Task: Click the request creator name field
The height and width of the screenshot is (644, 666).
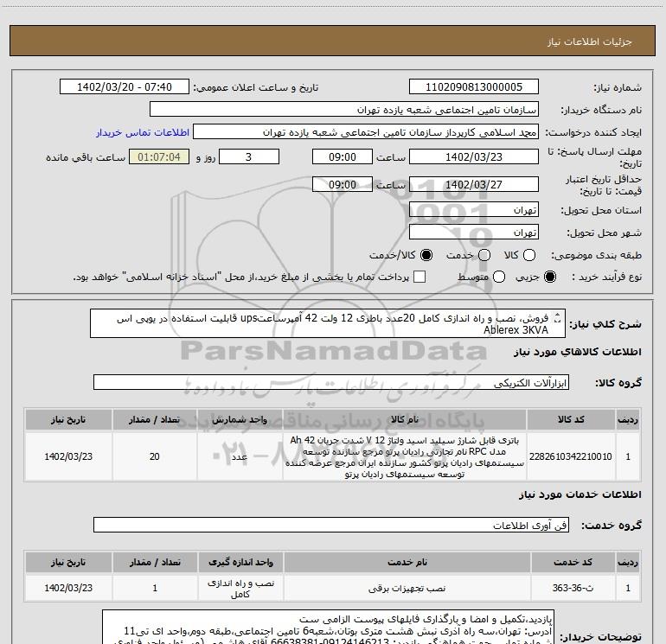Action: [366, 132]
